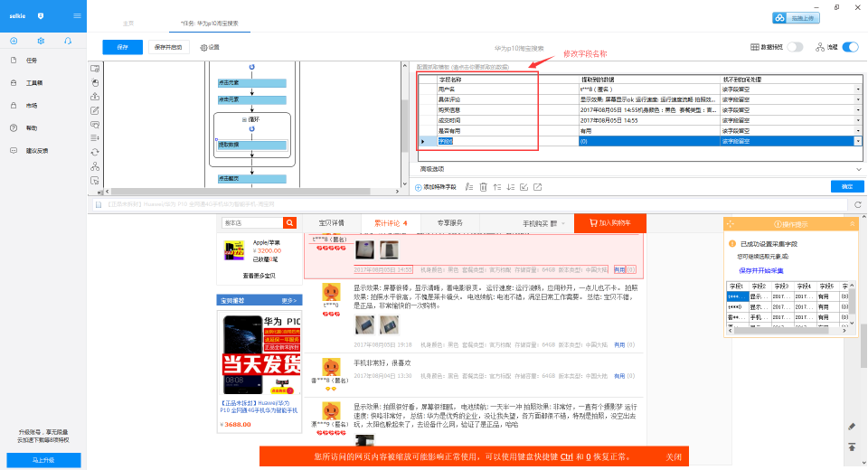Click the 更多> link in 宝贝推荐

(x=289, y=301)
